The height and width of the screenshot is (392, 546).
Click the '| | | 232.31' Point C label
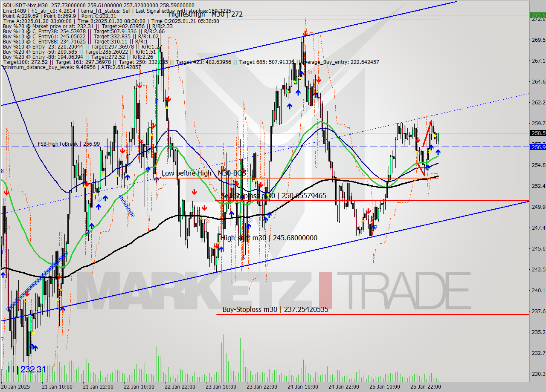(26, 369)
